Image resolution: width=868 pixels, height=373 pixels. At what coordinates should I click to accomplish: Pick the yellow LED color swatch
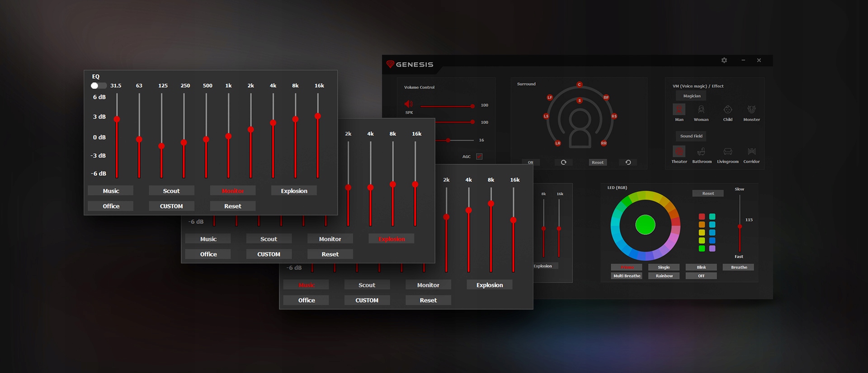[x=702, y=233]
